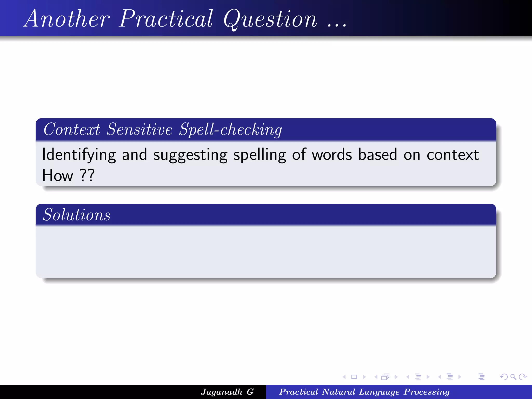
Task: Click the previous slide arrow
Action: (344, 377)
